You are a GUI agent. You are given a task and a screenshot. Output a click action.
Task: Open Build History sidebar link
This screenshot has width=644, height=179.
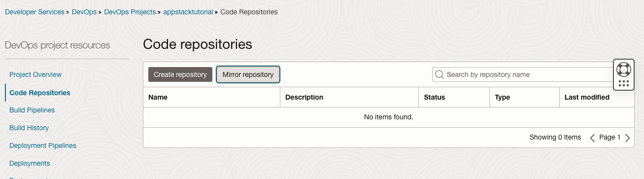tap(29, 128)
